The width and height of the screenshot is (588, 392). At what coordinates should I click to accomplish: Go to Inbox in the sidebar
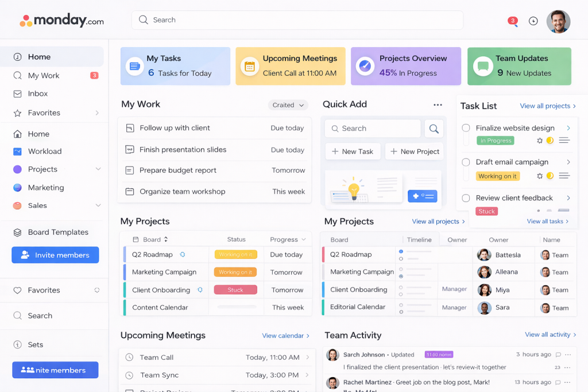point(38,94)
